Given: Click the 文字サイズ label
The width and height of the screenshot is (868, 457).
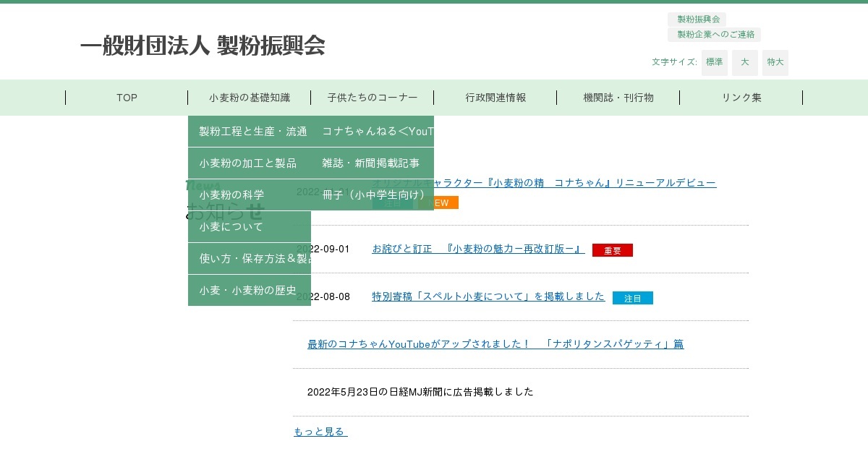Looking at the screenshot, I should coord(674,62).
